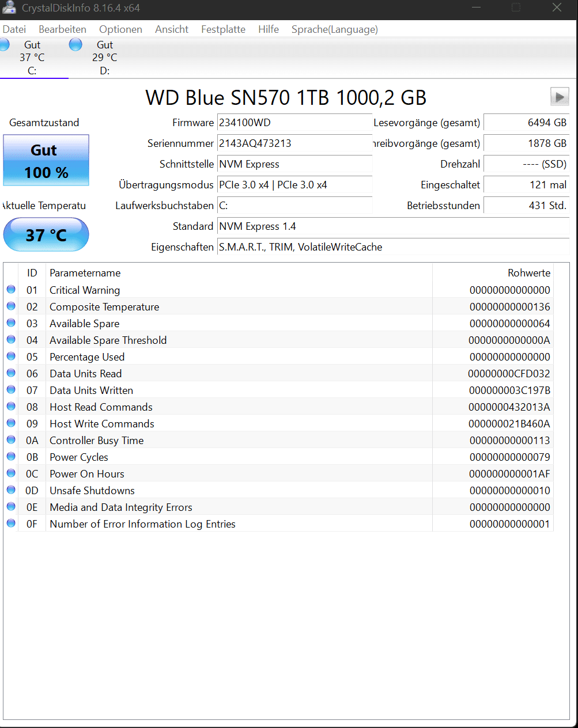Click the WD Blue SN570 1TB drive title
The height and width of the screenshot is (728, 578).
[x=286, y=97]
